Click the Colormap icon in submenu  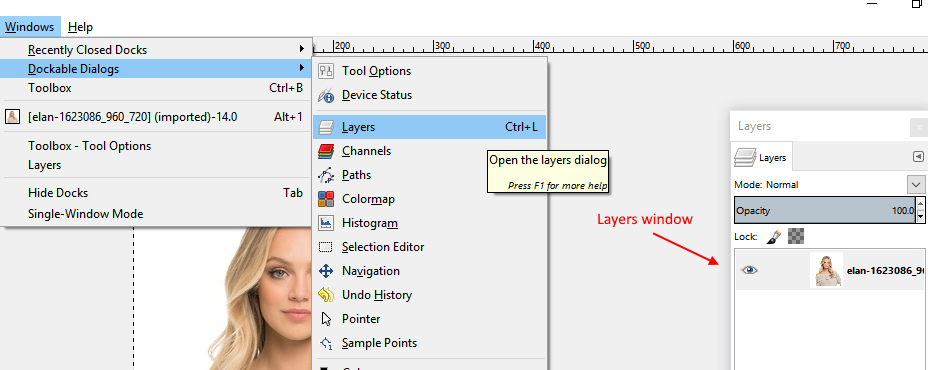coord(326,199)
